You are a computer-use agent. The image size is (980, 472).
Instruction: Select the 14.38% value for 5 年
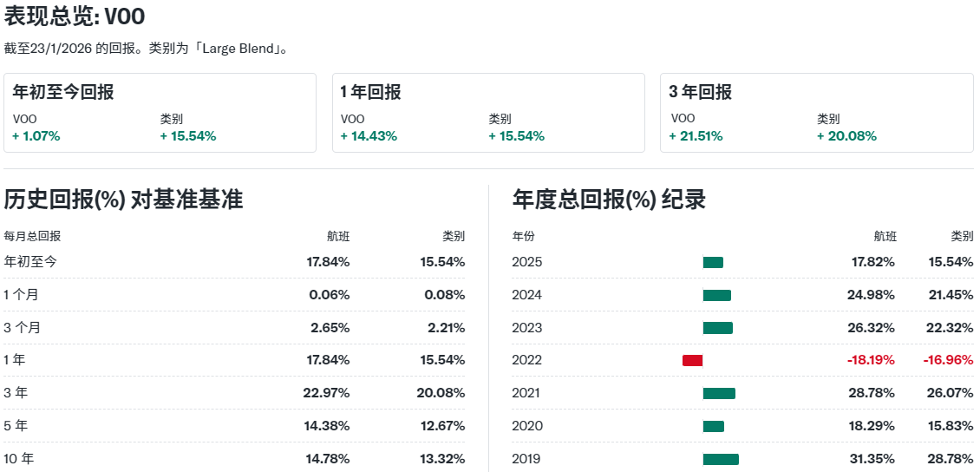[328, 426]
